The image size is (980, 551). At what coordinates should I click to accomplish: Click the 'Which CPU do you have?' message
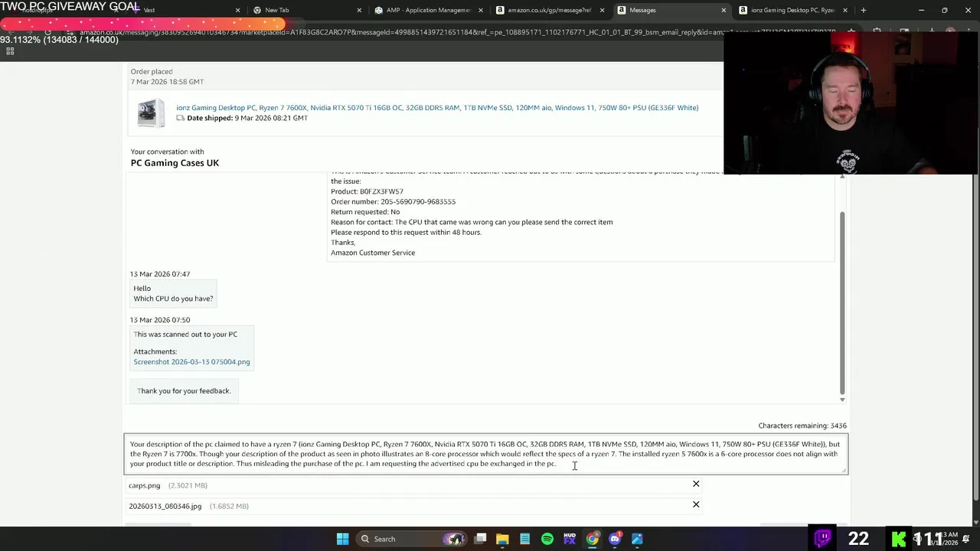pyautogui.click(x=173, y=298)
